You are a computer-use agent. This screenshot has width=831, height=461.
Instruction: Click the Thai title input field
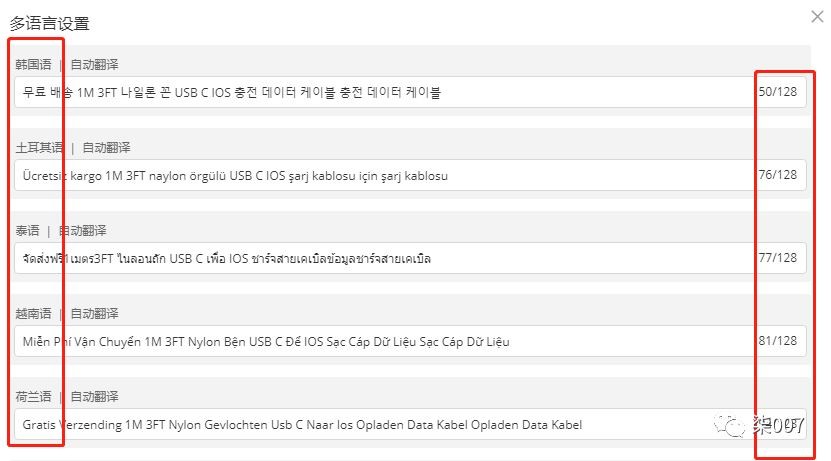[410, 259]
